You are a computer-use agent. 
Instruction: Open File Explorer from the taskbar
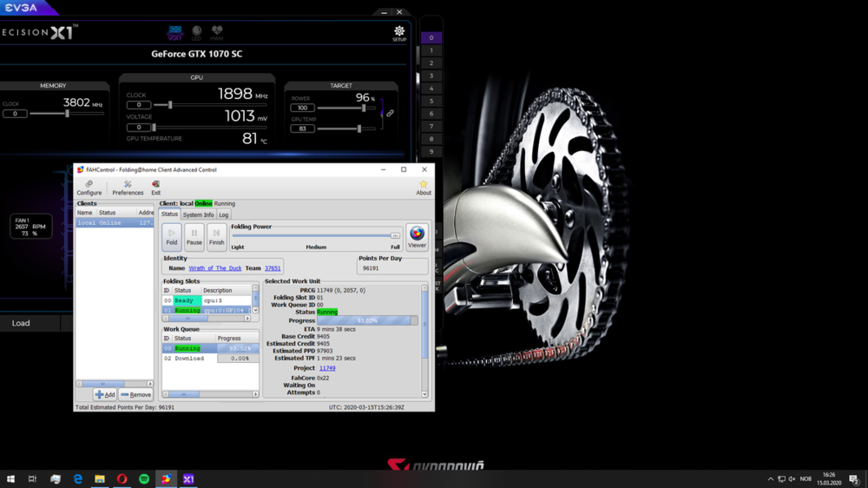point(100,478)
